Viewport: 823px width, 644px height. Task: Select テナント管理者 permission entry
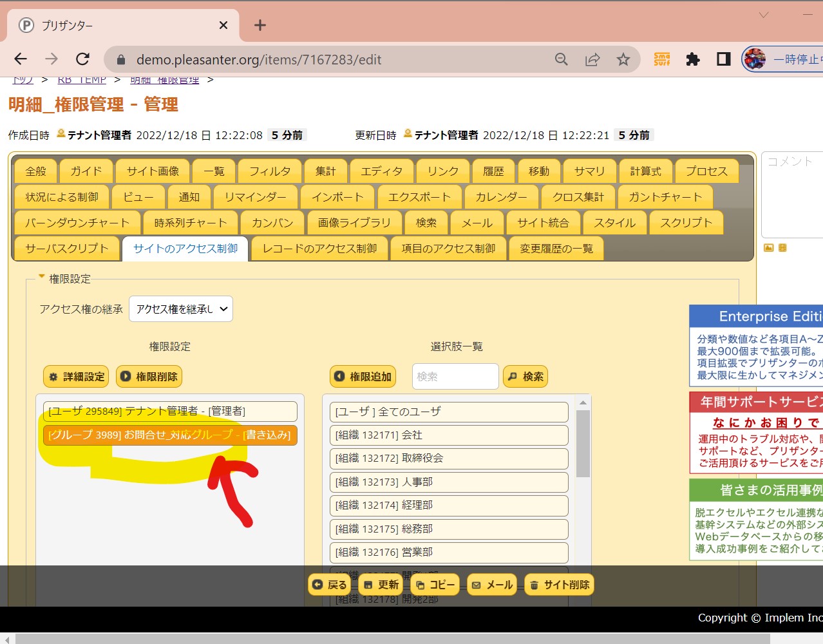click(170, 412)
